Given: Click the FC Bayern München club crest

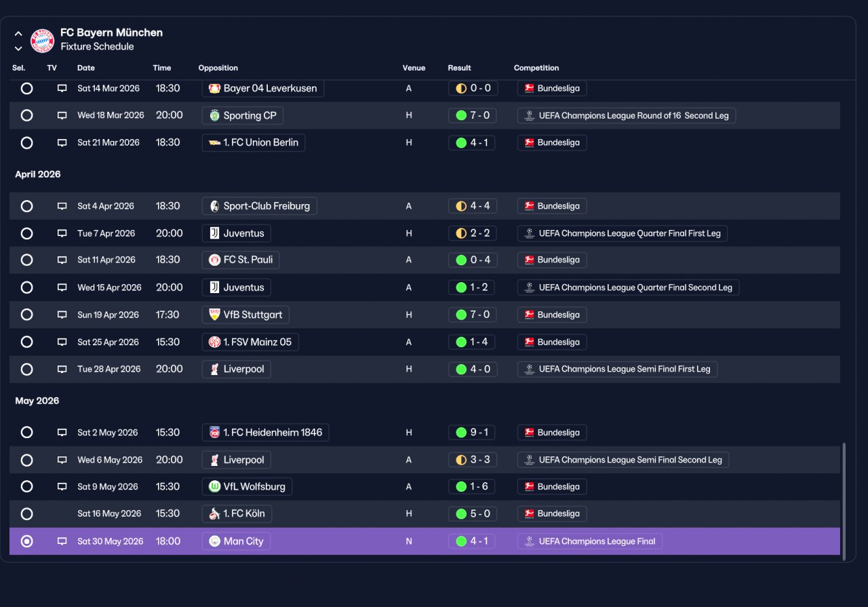Looking at the screenshot, I should (43, 40).
